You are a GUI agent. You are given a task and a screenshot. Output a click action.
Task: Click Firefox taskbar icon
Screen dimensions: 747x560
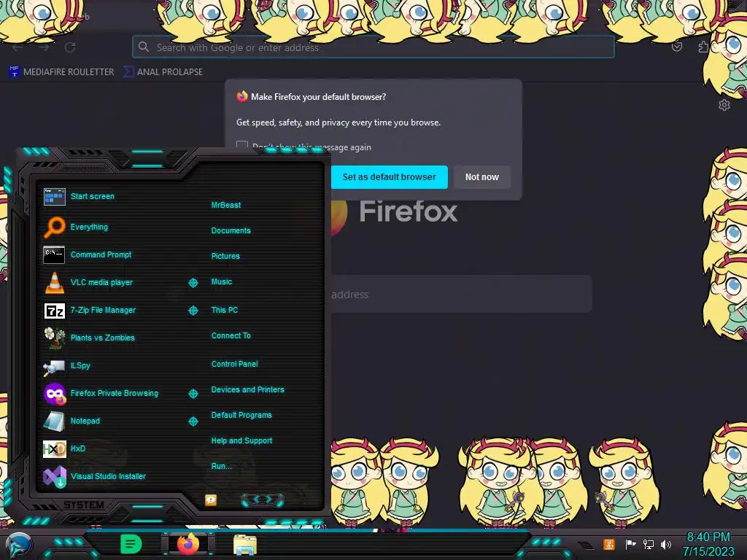[188, 544]
